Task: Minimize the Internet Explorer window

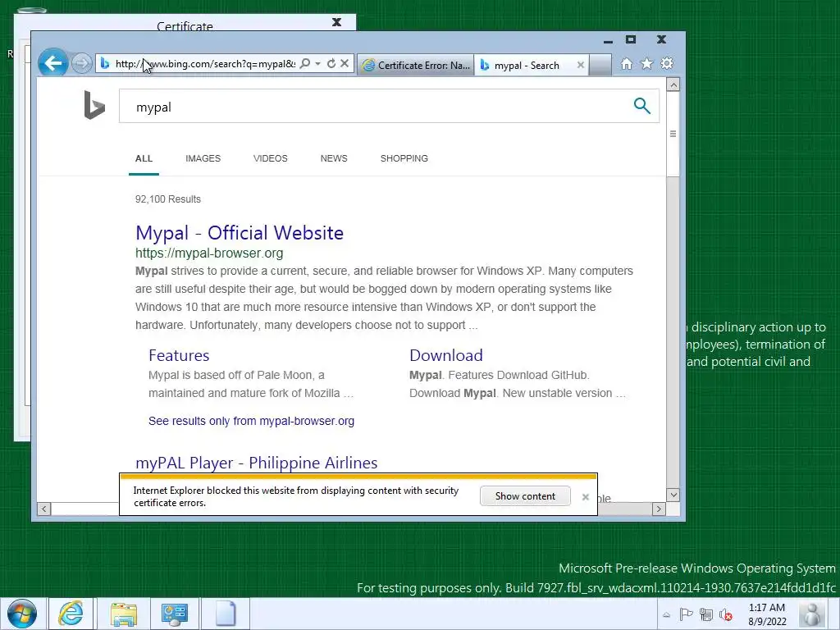Action: (608, 40)
